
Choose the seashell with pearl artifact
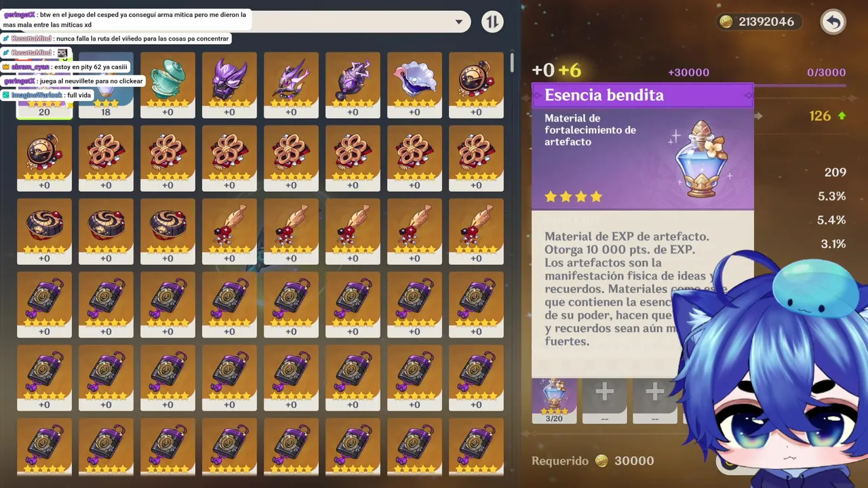[414, 85]
